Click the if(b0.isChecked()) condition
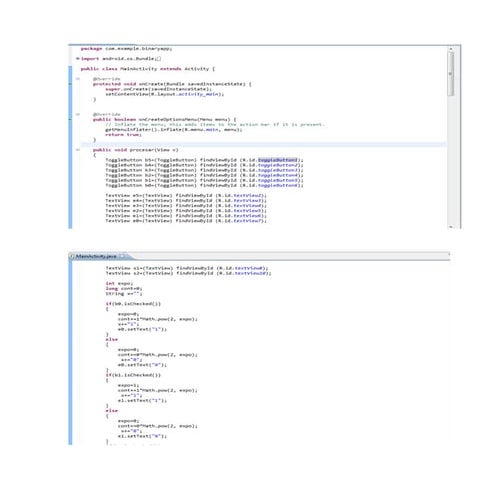The image size is (495, 495). point(133,304)
